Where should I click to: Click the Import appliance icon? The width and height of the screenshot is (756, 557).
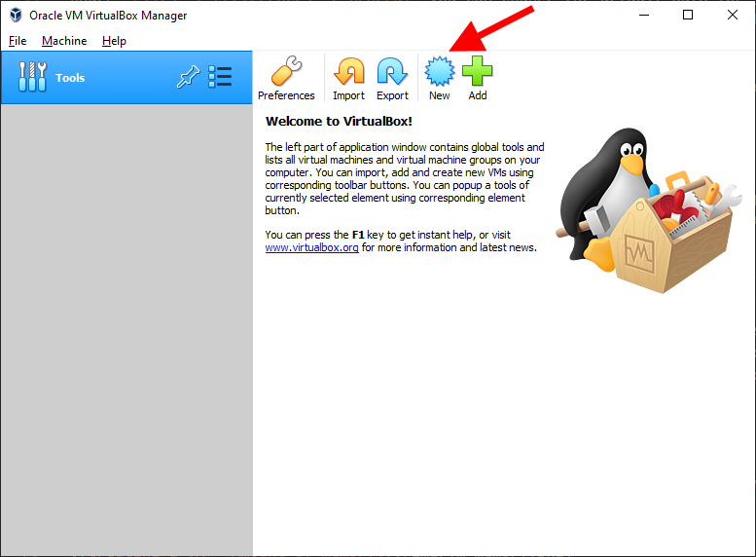[348, 71]
